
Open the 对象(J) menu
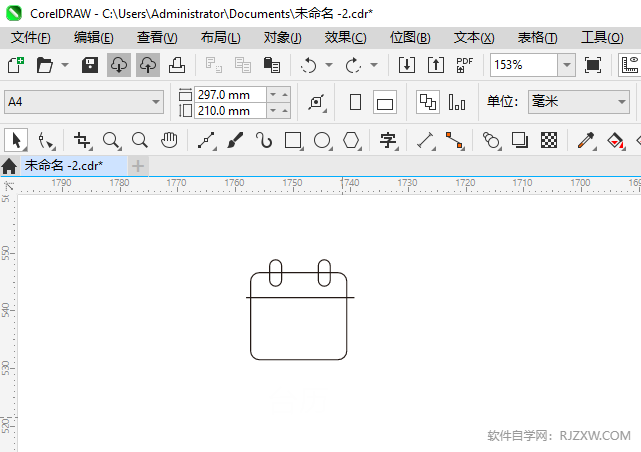click(x=282, y=38)
